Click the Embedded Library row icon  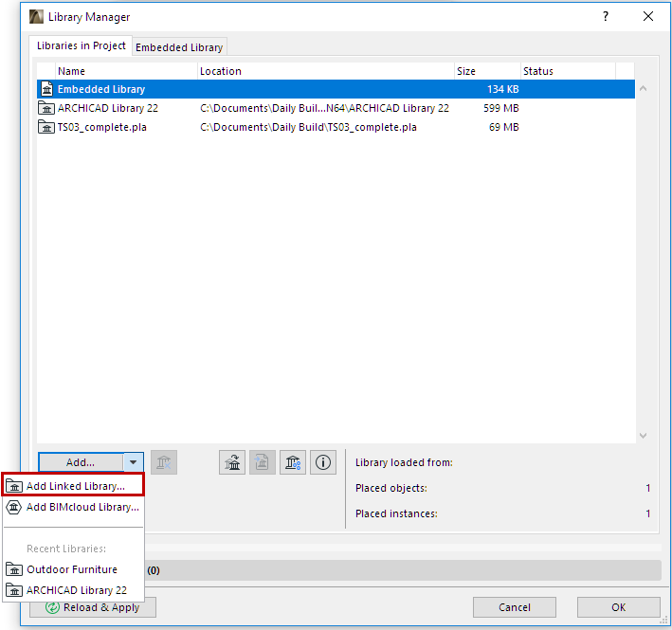[x=46, y=89]
